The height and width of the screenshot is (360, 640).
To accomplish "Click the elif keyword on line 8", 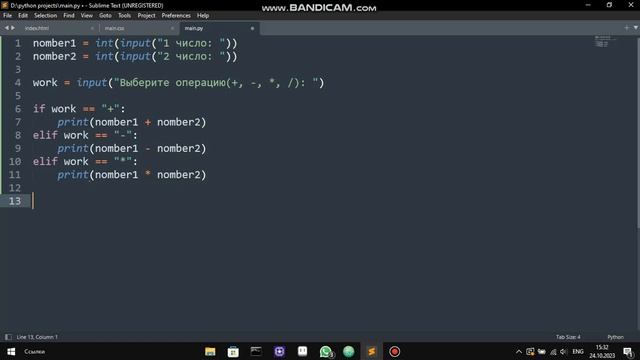I will pos(45,135).
